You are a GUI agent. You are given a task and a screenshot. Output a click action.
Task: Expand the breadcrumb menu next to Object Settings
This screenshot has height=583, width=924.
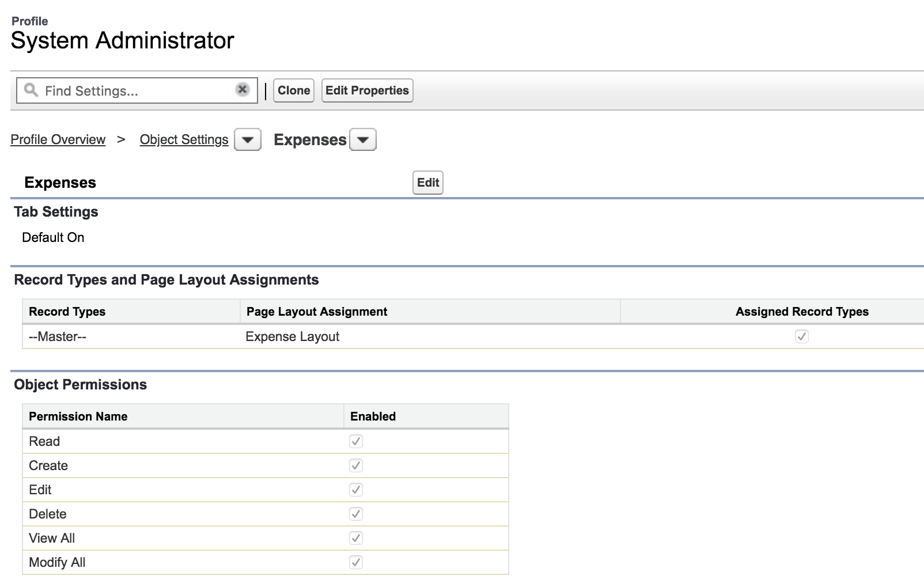(248, 139)
